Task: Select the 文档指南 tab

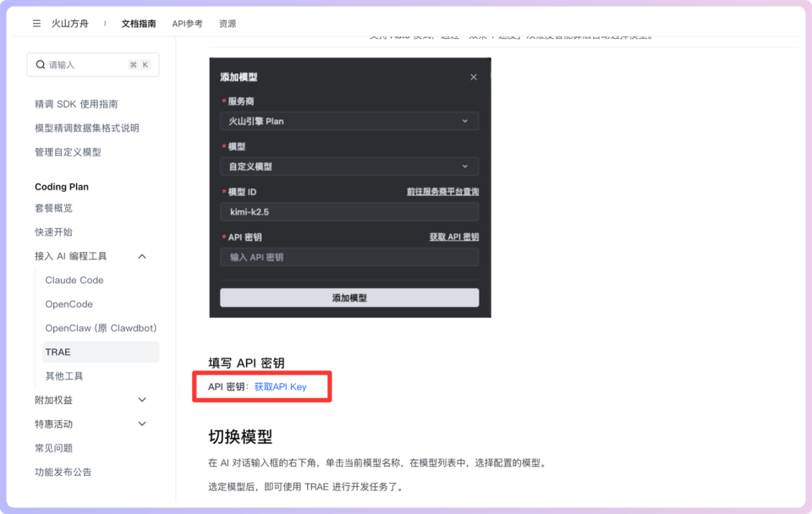Action: 139,24
